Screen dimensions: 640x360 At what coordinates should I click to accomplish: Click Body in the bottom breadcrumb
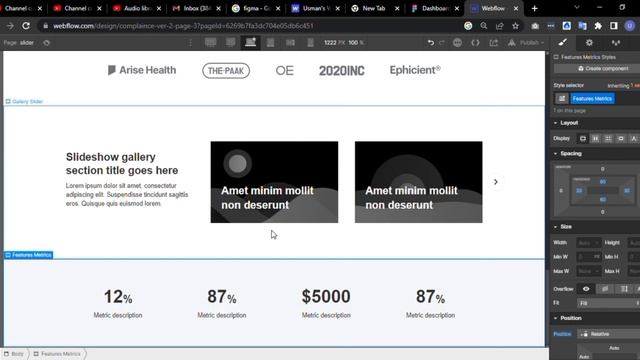14,354
